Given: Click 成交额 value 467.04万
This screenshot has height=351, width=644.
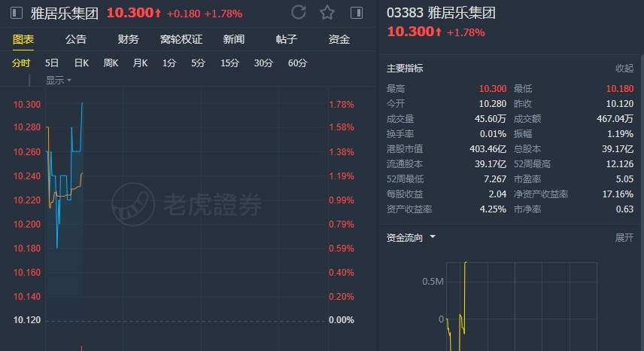Looking at the screenshot, I should 615,119.
